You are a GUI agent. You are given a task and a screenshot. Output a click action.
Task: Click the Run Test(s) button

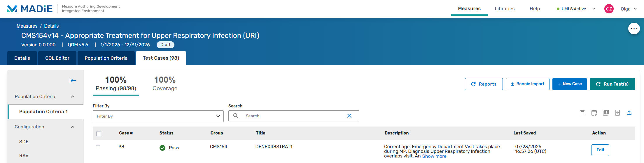[612, 84]
